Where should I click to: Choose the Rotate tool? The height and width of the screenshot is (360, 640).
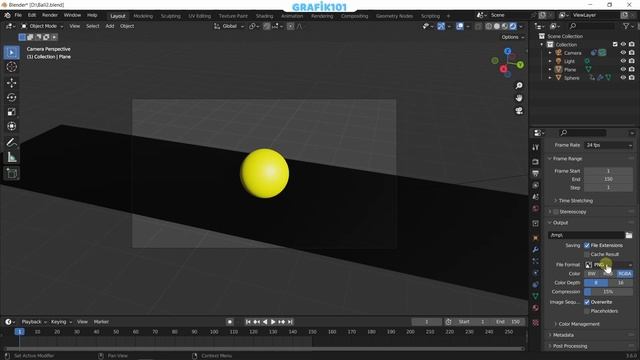(11, 98)
